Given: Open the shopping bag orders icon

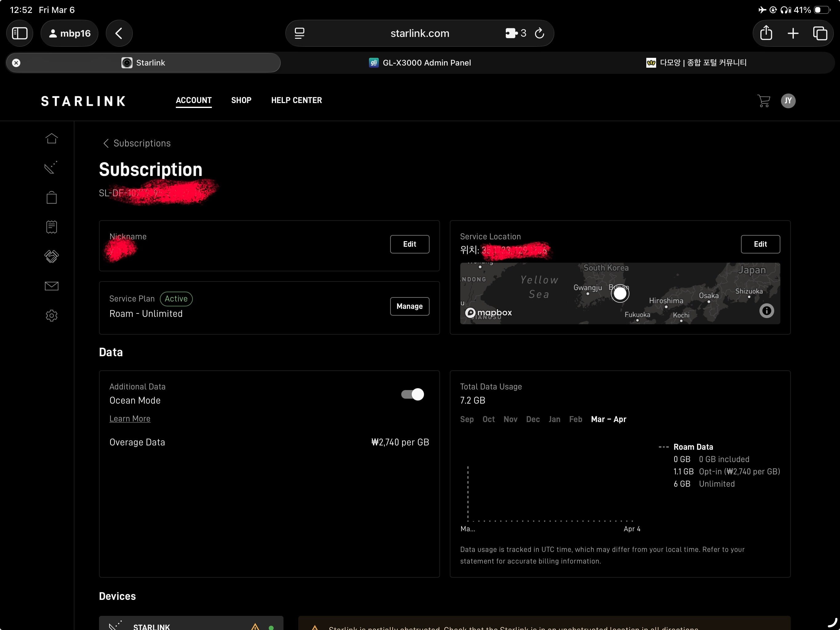Looking at the screenshot, I should (52, 197).
